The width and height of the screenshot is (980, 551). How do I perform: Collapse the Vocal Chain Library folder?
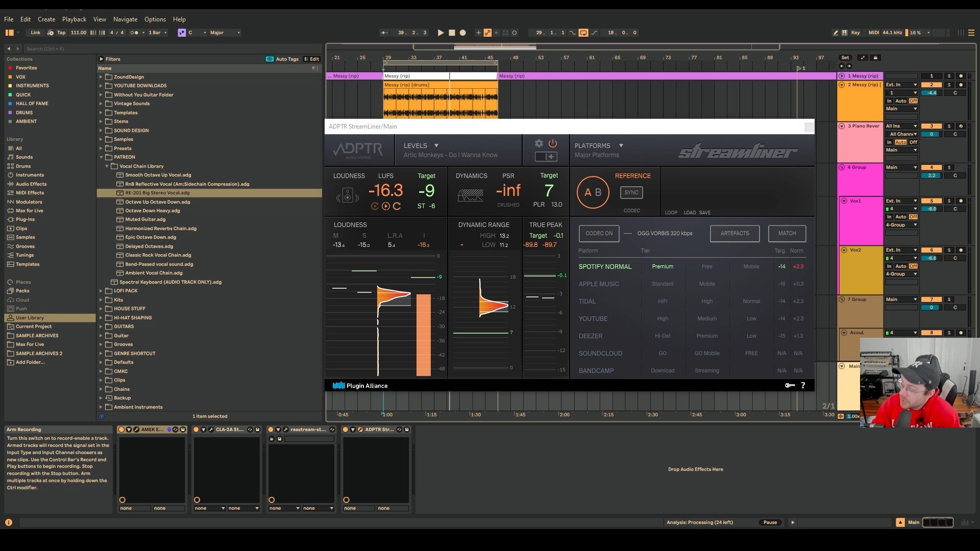click(107, 166)
